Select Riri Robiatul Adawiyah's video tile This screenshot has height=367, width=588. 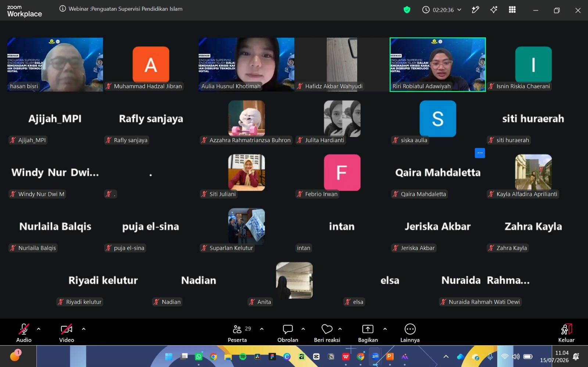click(438, 64)
